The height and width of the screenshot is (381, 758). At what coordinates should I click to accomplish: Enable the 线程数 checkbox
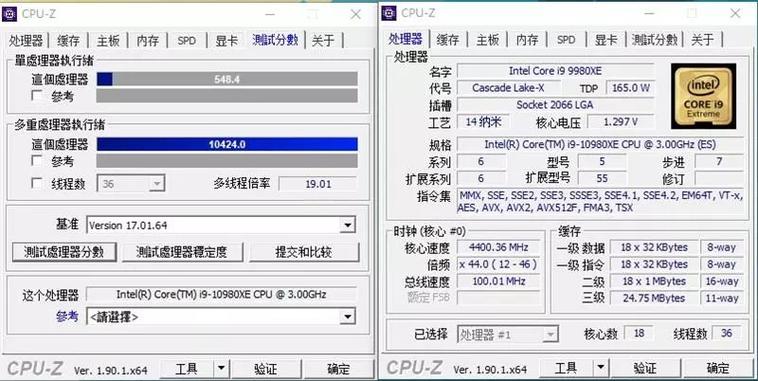point(37,183)
